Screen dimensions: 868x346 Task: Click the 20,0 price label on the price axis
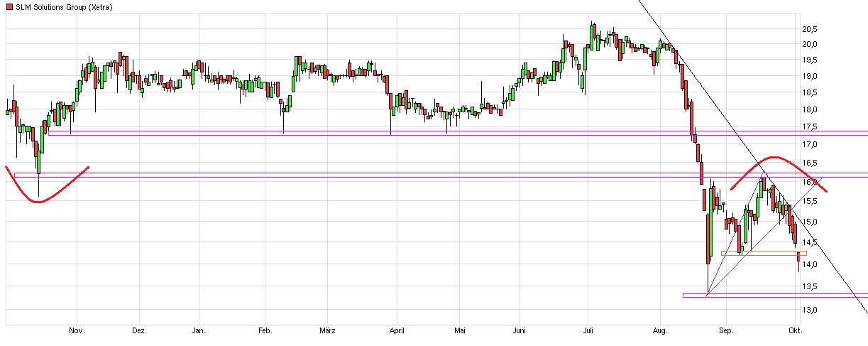coord(810,44)
